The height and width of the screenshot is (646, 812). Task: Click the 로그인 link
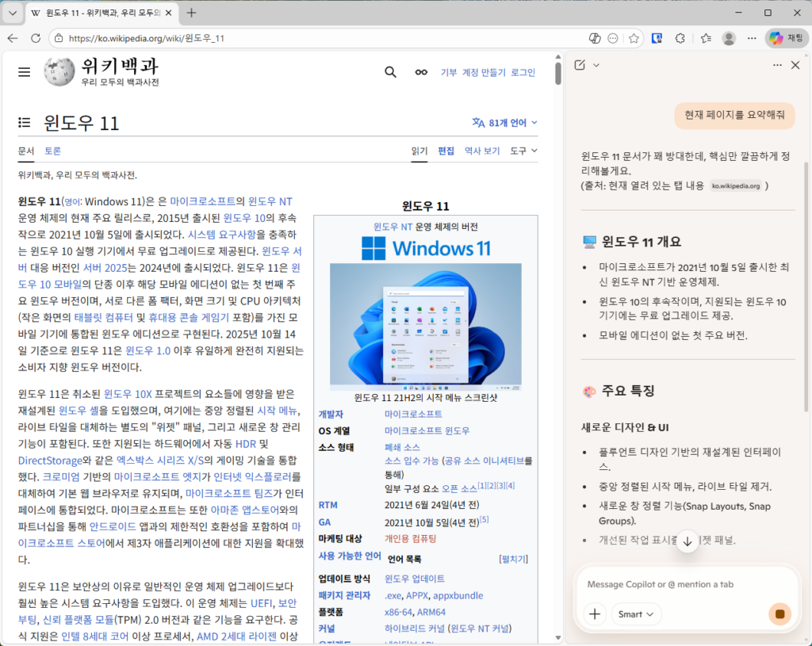(523, 72)
